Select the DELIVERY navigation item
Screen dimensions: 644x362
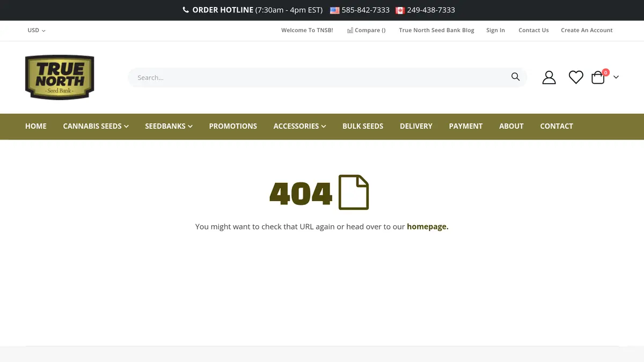416,126
